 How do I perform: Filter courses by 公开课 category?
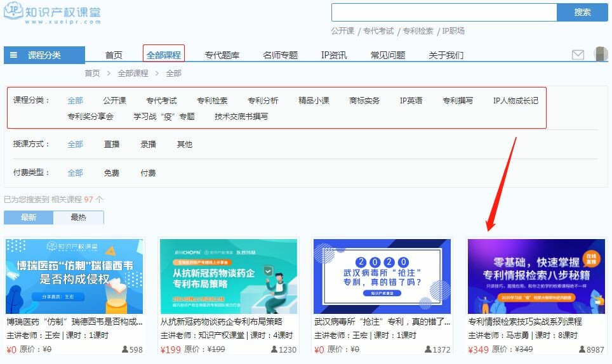(x=114, y=101)
